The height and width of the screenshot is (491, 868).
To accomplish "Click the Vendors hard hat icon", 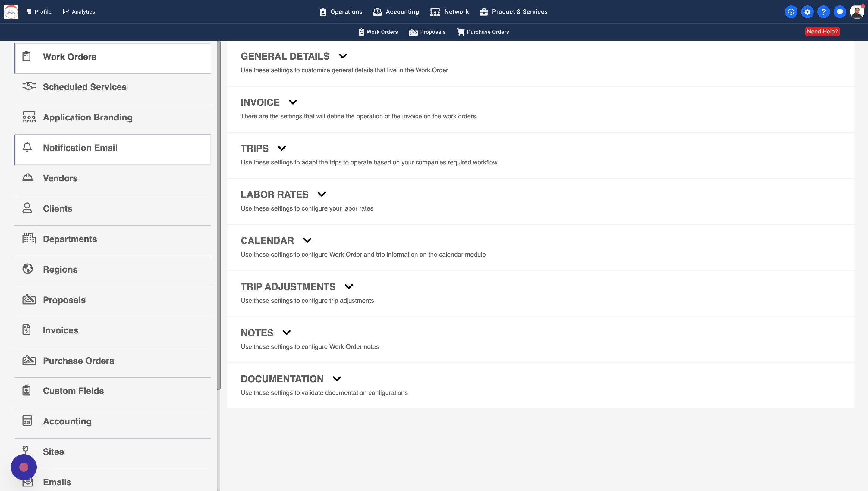I will (x=28, y=178).
